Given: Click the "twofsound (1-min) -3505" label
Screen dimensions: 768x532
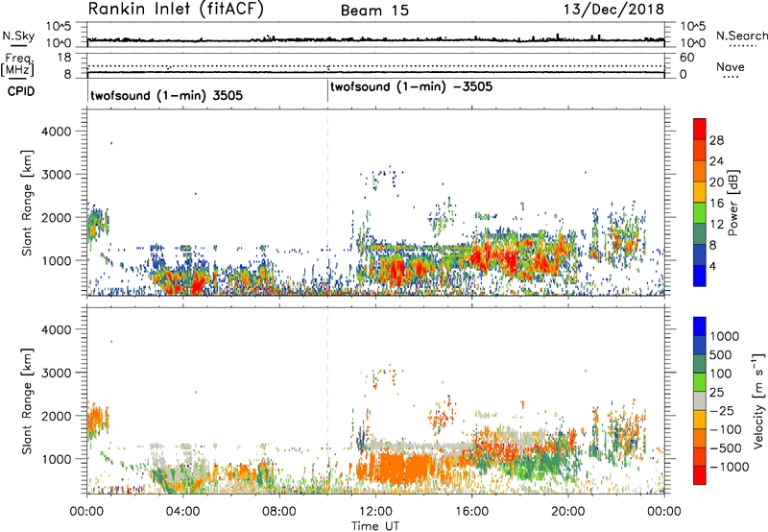Looking at the screenshot, I should [x=411, y=87].
